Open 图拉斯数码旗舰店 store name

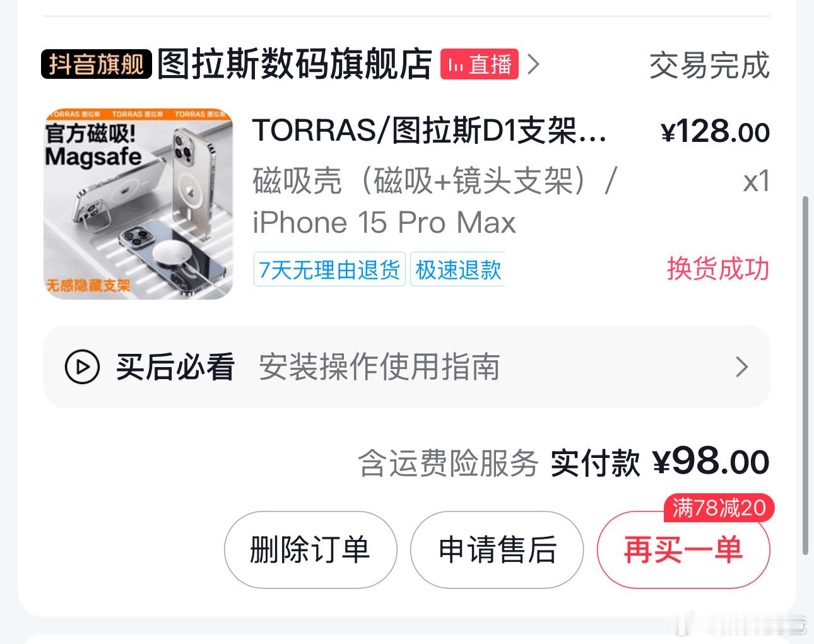[294, 64]
